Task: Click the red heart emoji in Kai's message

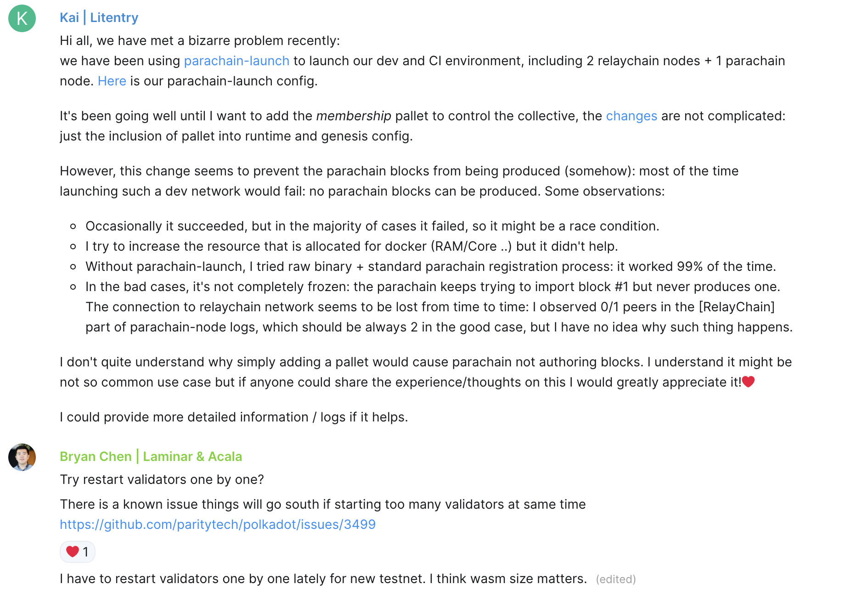Action: tap(749, 382)
